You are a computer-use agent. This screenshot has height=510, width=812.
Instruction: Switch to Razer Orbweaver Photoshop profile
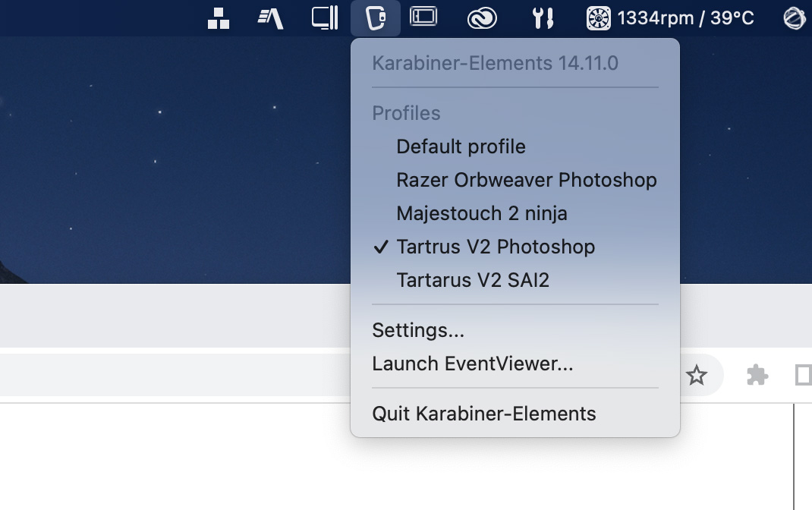[x=515, y=180]
